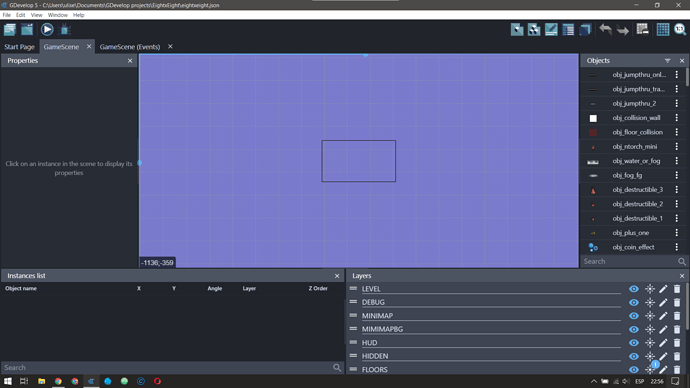Edit the LEVEL layer pencil icon

pyautogui.click(x=663, y=289)
